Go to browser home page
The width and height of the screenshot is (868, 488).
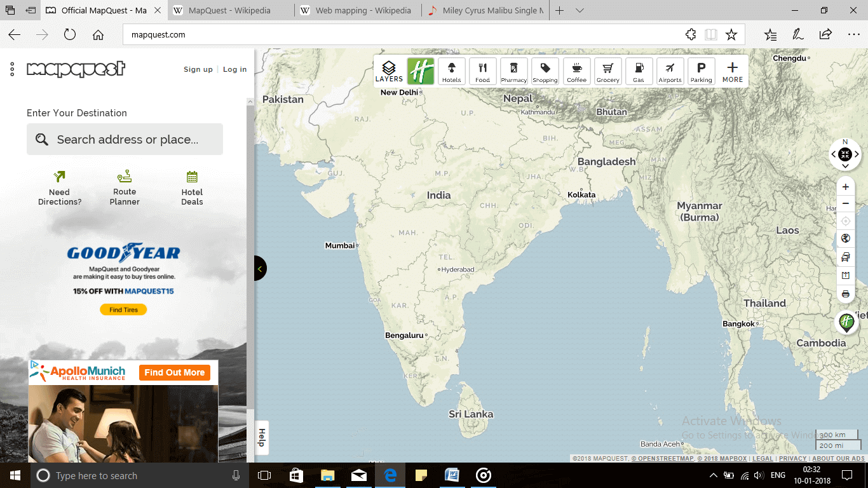pos(98,35)
